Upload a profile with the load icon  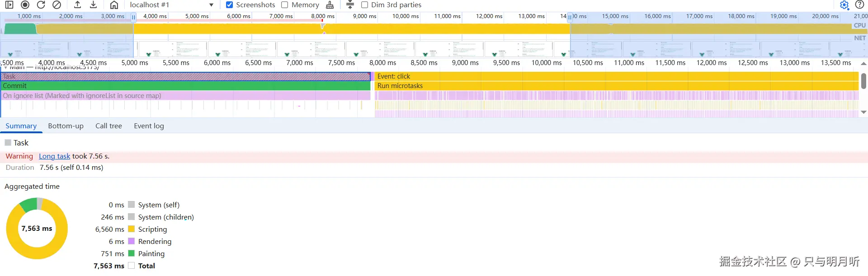(x=77, y=5)
